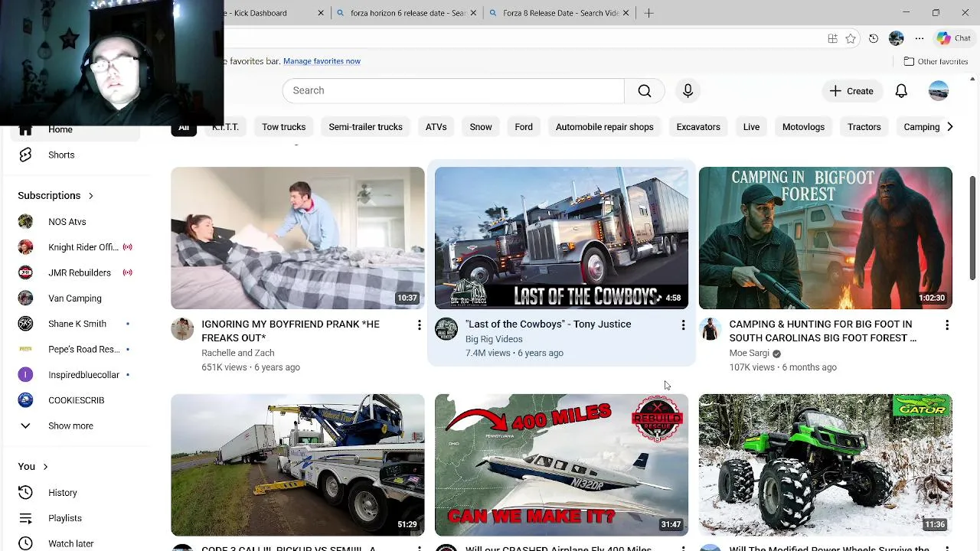Open Watch later in the sidebar
Viewport: 980px width, 551px height.
click(76, 543)
